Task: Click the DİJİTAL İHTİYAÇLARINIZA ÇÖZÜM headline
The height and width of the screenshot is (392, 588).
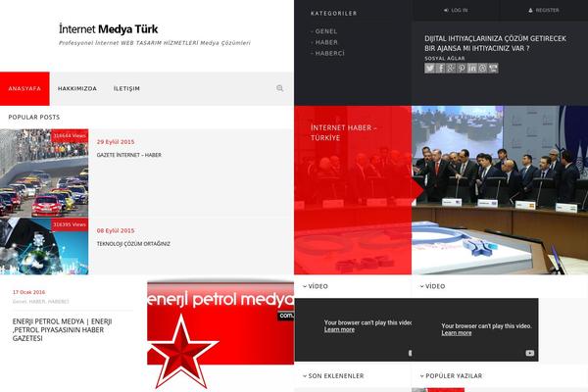Action: click(x=495, y=43)
